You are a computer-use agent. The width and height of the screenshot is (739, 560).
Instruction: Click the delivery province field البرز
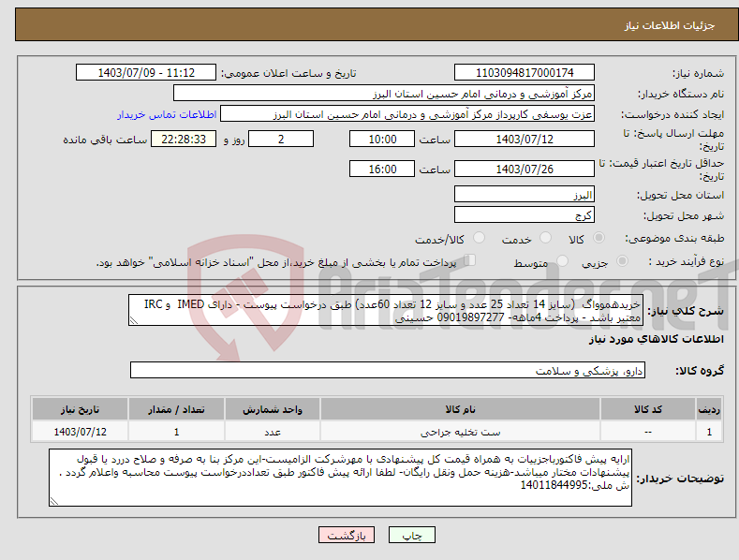(x=525, y=194)
